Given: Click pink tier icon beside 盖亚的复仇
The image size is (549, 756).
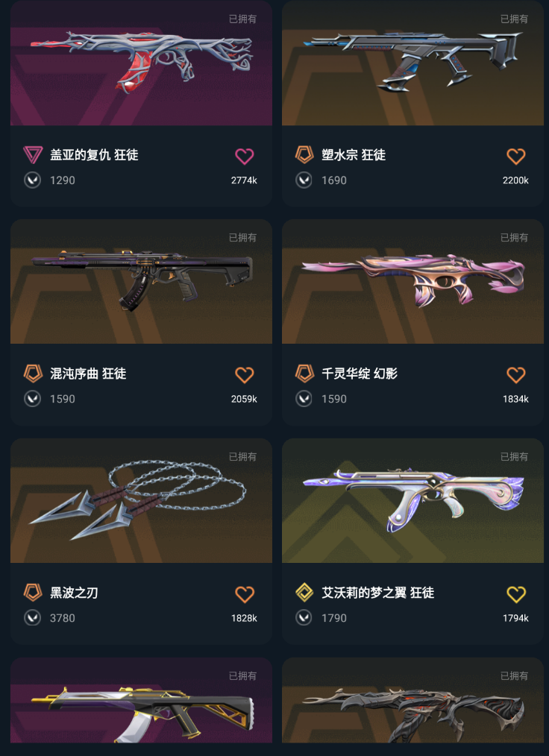Looking at the screenshot, I should tap(33, 155).
